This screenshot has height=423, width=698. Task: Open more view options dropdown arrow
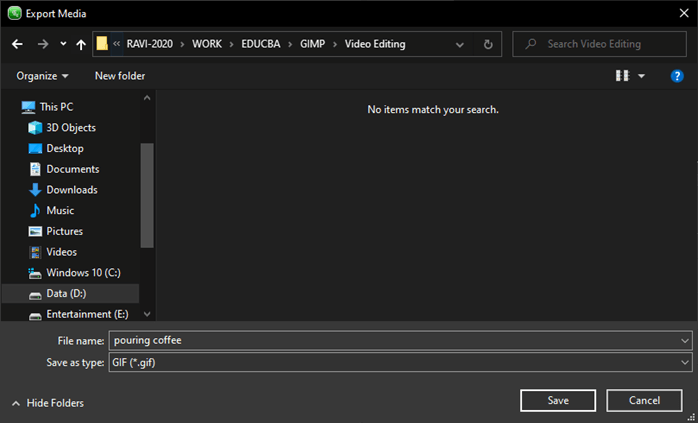(x=641, y=76)
